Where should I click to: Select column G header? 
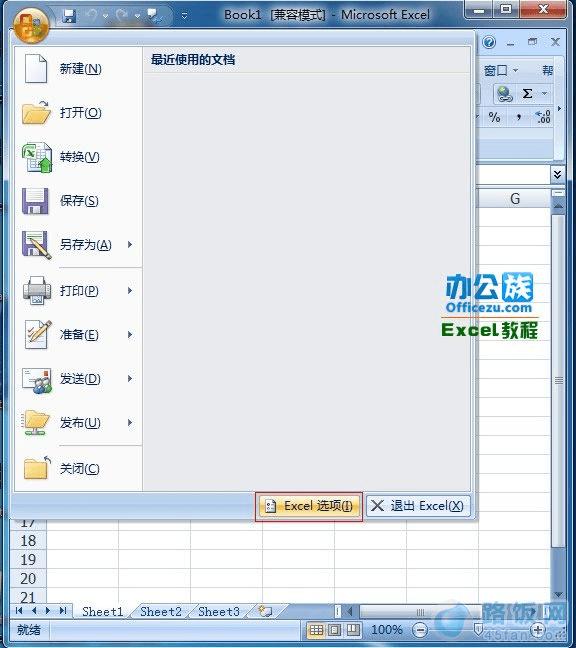coord(514,199)
